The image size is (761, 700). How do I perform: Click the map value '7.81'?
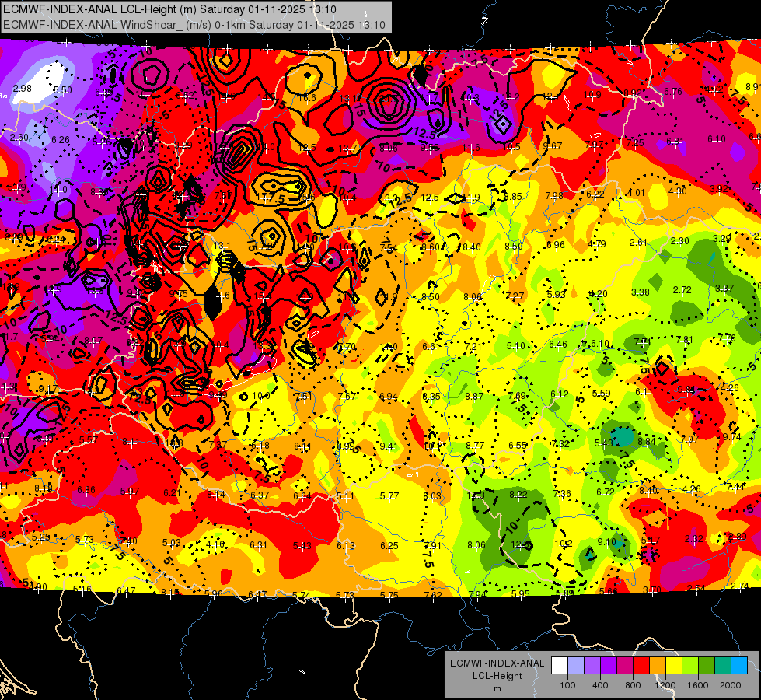tap(684, 340)
